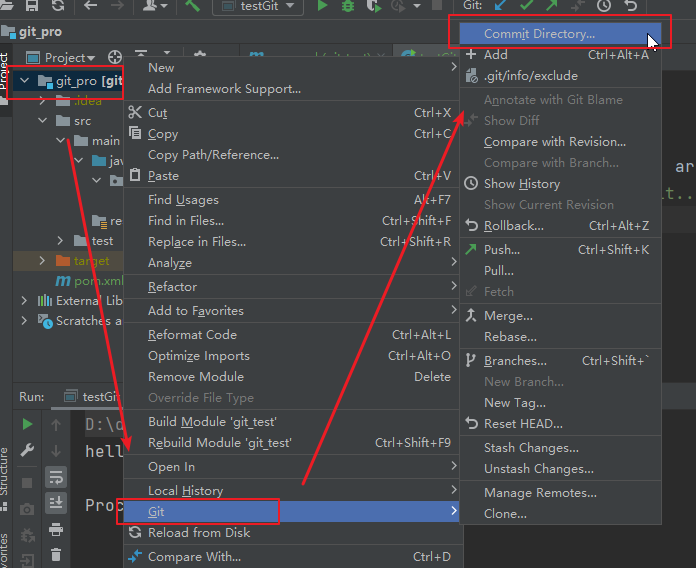
Task: Choose Cut from context menu
Action: (291, 113)
